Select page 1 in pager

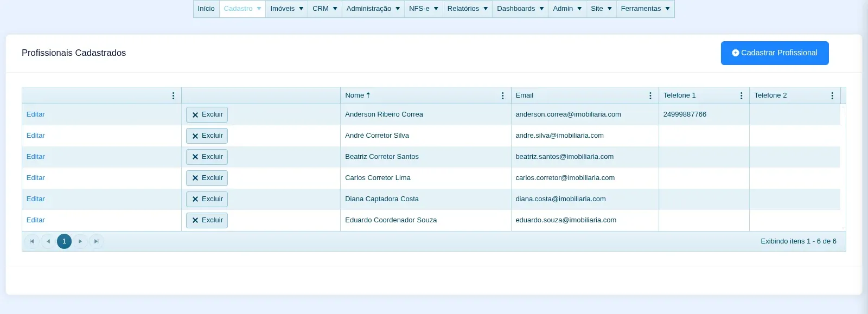click(x=64, y=241)
